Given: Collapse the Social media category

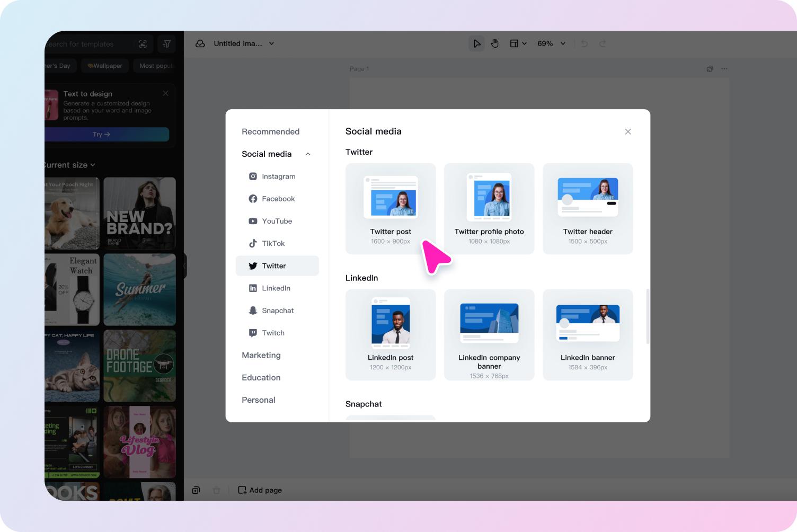Looking at the screenshot, I should pos(308,154).
